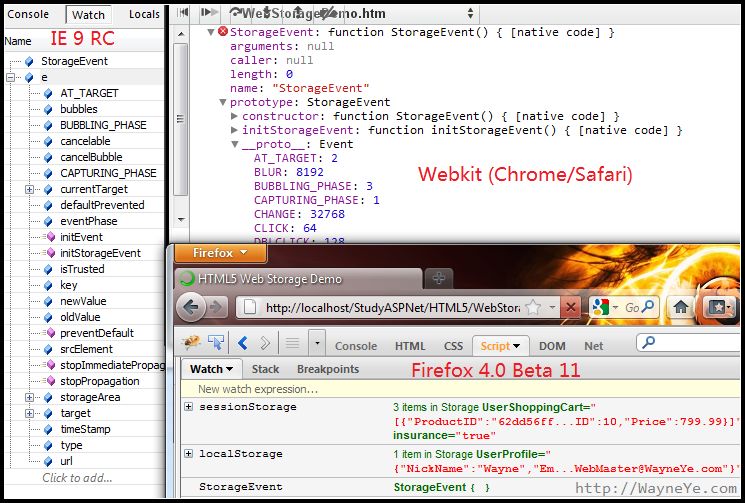Click the Webkit scrollbar up arrow

[181, 34]
